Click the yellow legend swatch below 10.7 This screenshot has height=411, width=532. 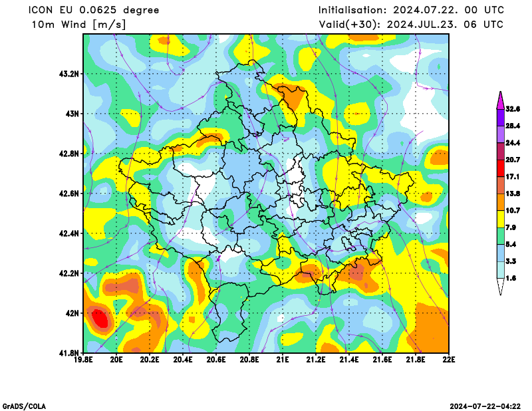click(501, 219)
